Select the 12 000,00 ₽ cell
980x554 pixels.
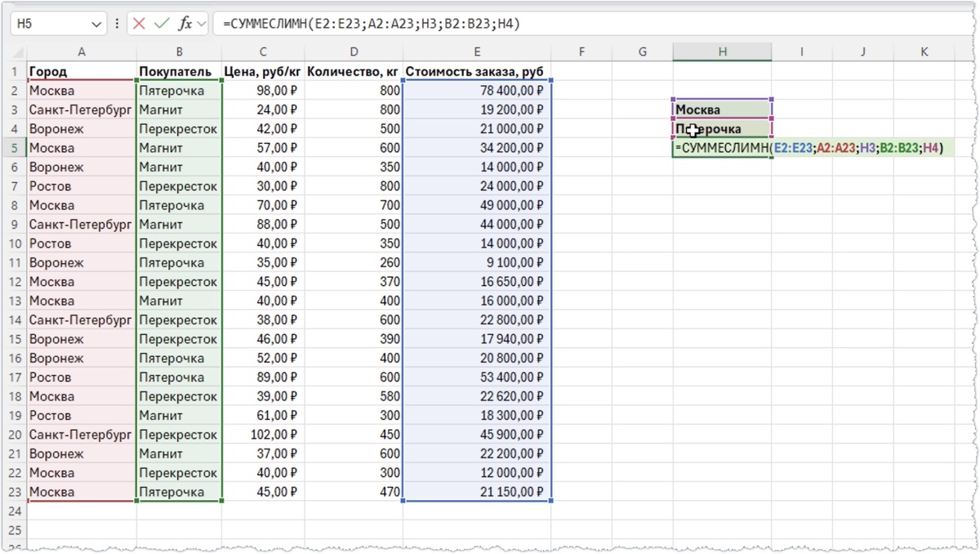478,473
